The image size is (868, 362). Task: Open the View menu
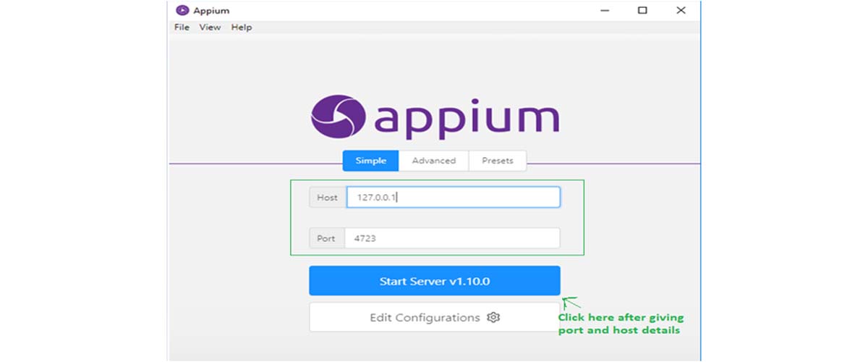(210, 28)
